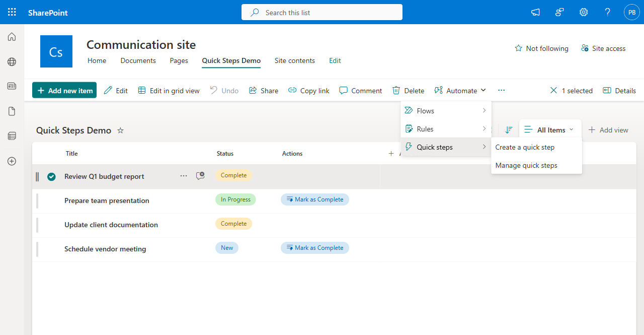The image size is (644, 335).
Task: Open the Title column header menu
Action: [x=72, y=154]
